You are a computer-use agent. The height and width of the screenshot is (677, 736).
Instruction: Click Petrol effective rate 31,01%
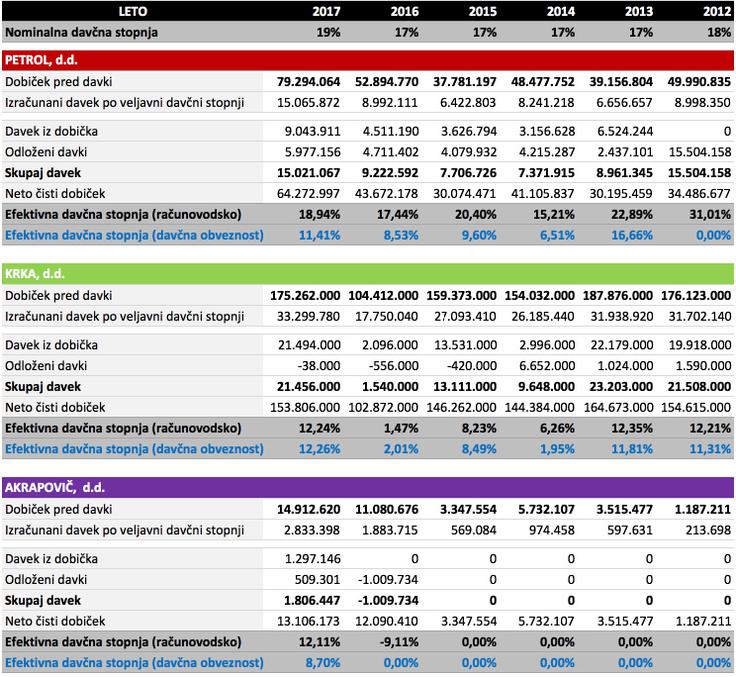(710, 215)
